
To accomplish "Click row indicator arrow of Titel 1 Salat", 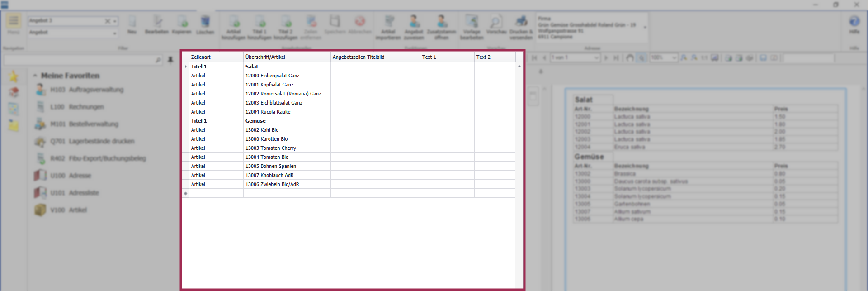I will tap(185, 67).
